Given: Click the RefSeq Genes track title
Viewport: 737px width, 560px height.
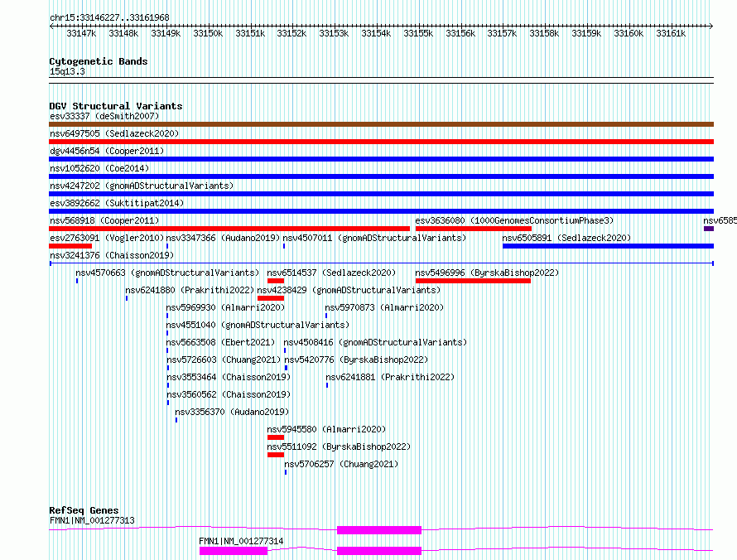Looking at the screenshot, I should 84,510.
